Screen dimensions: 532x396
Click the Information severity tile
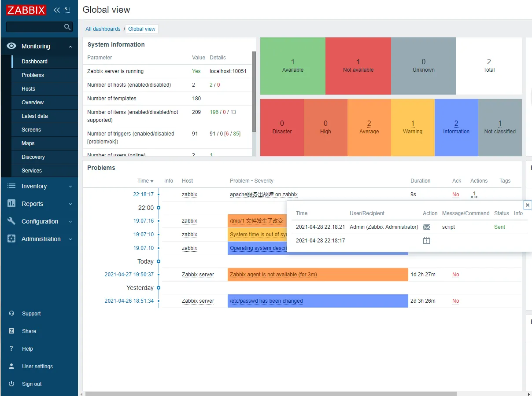tap(456, 128)
